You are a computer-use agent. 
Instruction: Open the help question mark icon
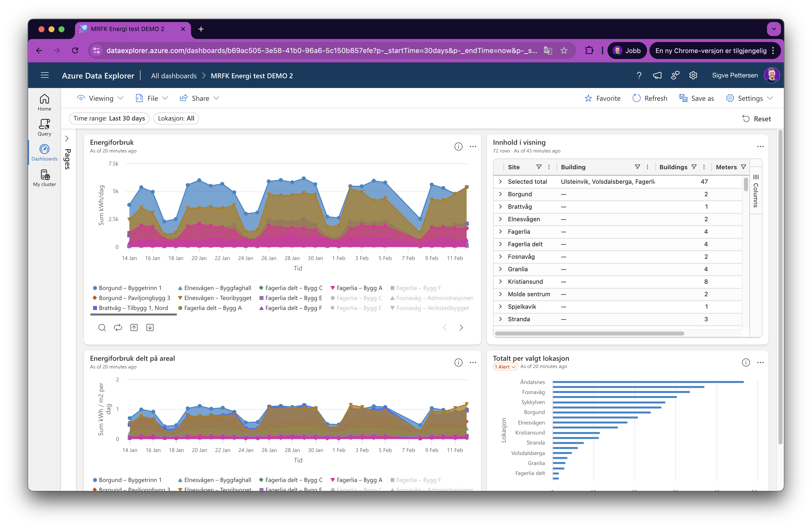(639, 75)
